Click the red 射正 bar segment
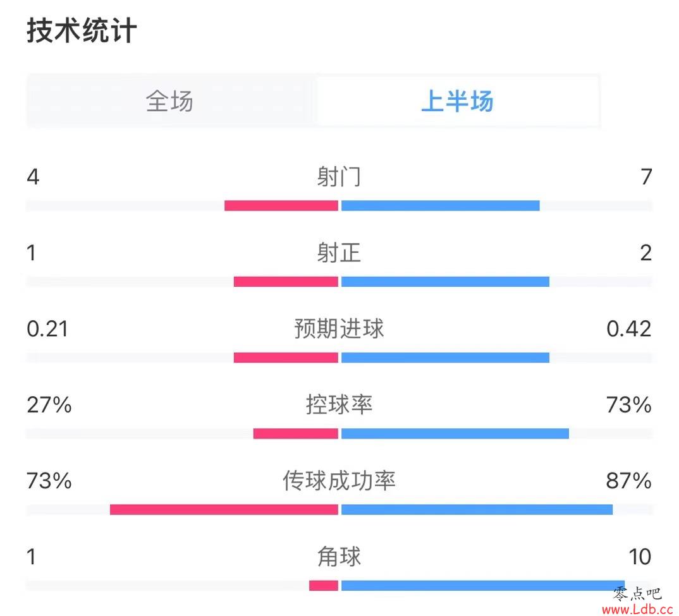 point(286,282)
